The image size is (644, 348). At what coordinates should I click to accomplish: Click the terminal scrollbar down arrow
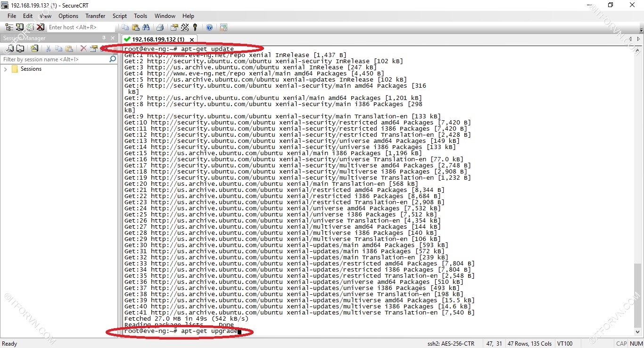pos(638,331)
